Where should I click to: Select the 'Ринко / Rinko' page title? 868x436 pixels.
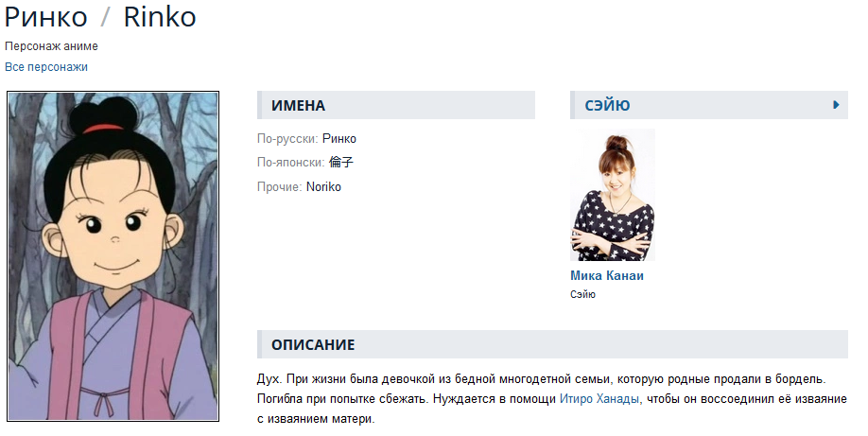100,17
